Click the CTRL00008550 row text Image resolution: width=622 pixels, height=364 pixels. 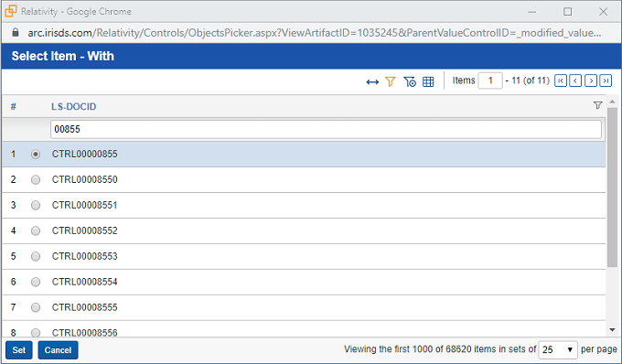tap(84, 179)
